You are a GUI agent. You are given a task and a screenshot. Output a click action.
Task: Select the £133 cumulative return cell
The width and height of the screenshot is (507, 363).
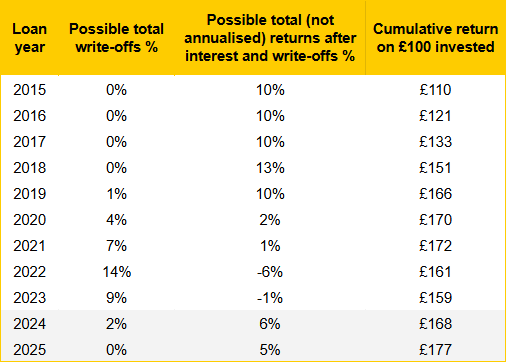[x=435, y=142]
